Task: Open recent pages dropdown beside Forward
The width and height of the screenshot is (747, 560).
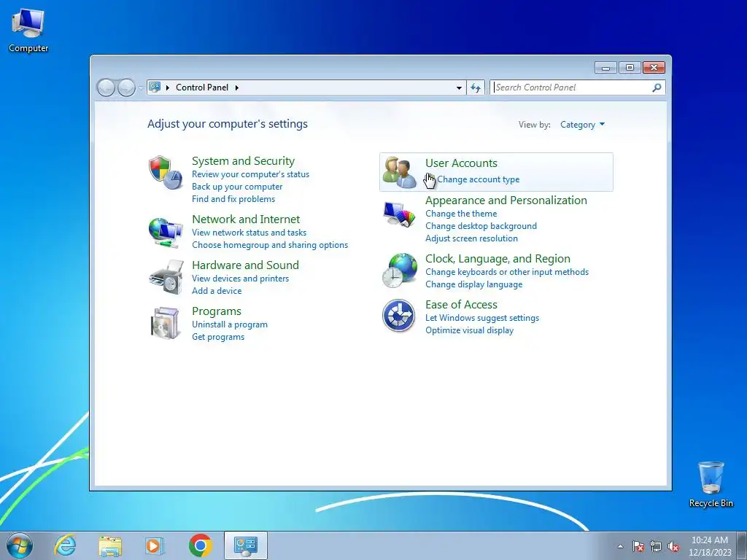Action: 141,88
